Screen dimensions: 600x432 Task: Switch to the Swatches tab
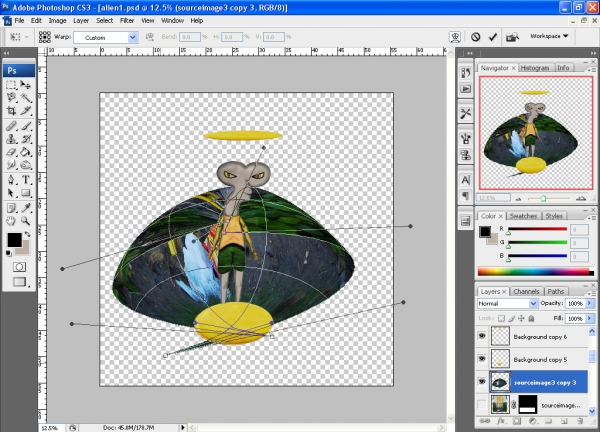coord(523,216)
